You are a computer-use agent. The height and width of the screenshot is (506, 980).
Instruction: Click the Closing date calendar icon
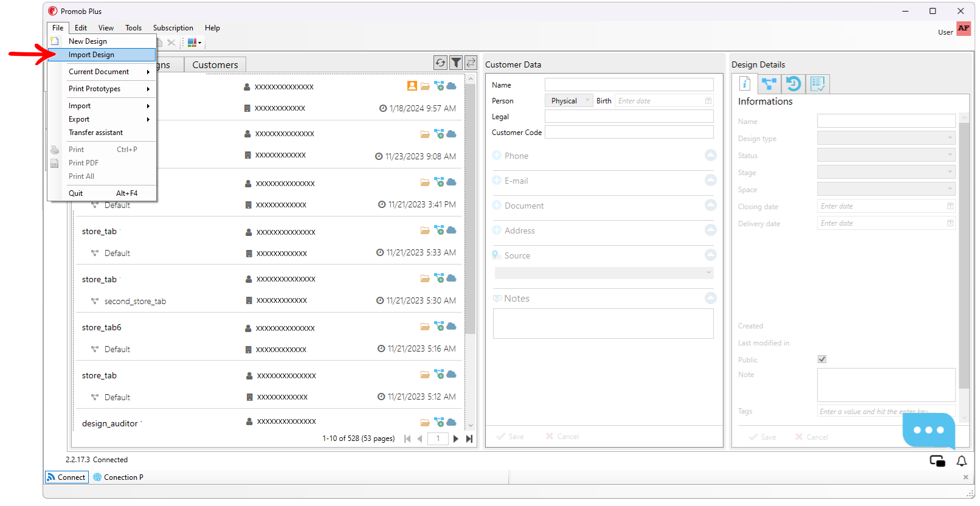pyautogui.click(x=950, y=206)
